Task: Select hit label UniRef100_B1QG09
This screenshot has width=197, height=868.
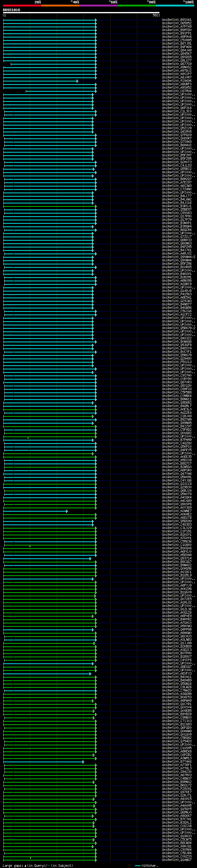Action: coord(176,592)
